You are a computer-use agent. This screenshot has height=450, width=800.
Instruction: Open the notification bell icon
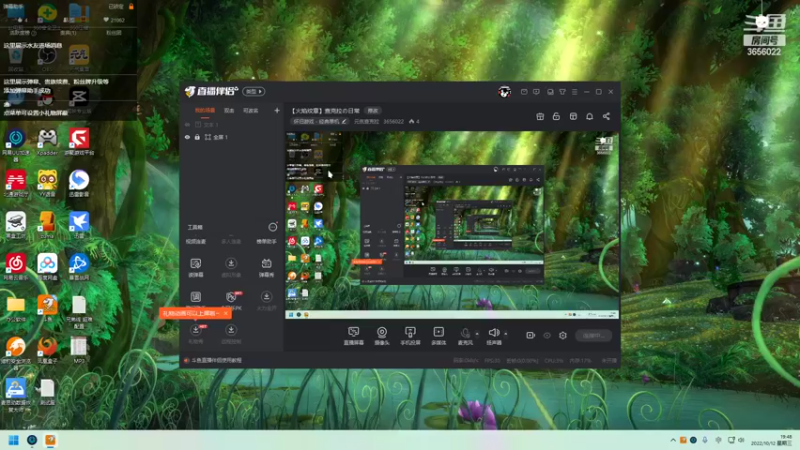pos(589,116)
